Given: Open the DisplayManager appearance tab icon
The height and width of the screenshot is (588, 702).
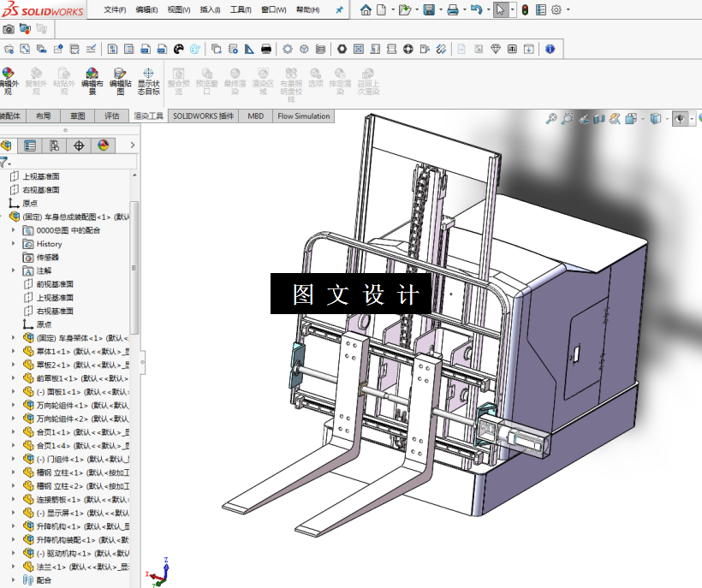Looking at the screenshot, I should click(x=104, y=146).
